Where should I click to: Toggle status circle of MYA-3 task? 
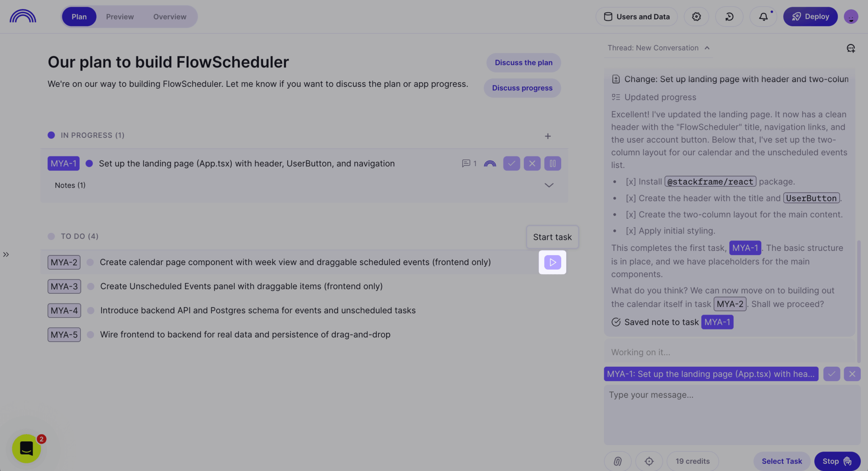pyautogui.click(x=90, y=287)
